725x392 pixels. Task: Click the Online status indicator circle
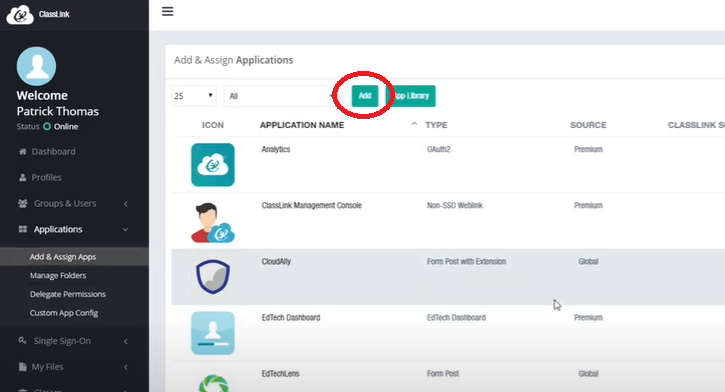(x=47, y=126)
